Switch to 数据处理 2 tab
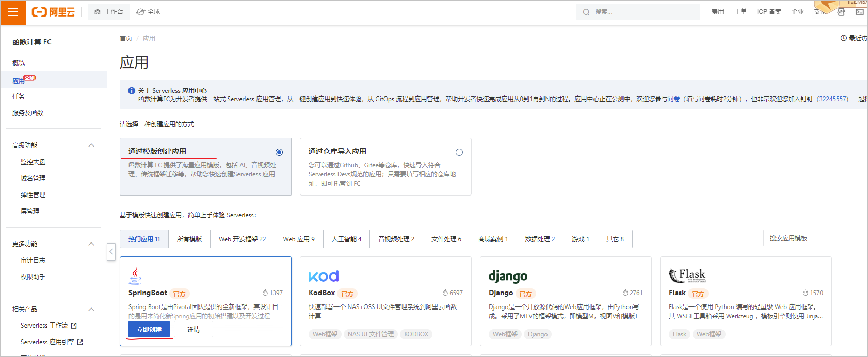Viewport: 868px width, 357px height. pos(540,239)
